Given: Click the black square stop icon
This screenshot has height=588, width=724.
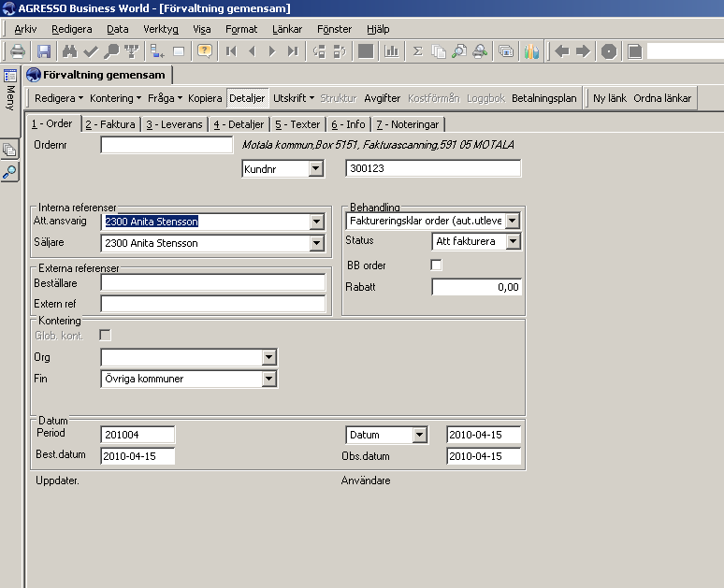Looking at the screenshot, I should (366, 50).
